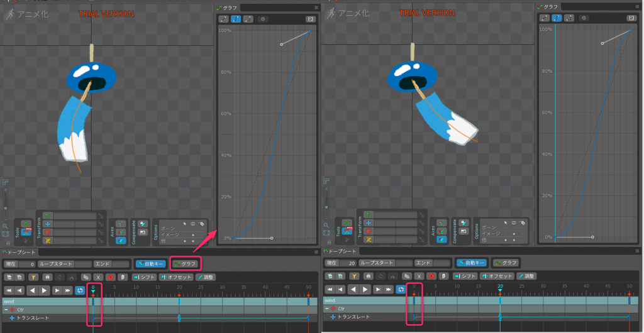
Task: Click オフセット button in right dopesheet
Action: pyautogui.click(x=497, y=276)
